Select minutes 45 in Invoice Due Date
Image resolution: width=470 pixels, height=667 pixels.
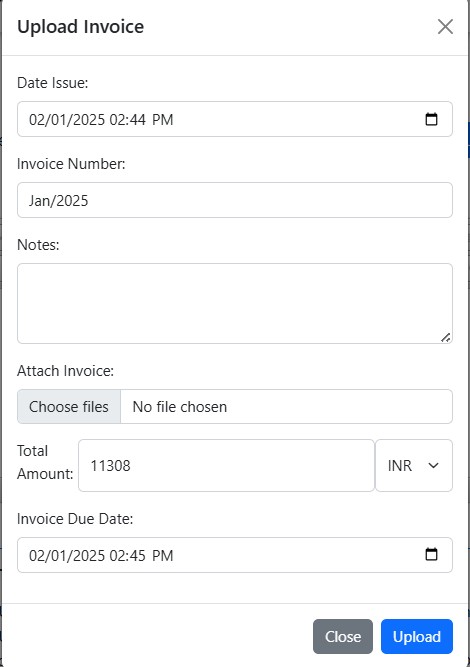(x=138, y=555)
